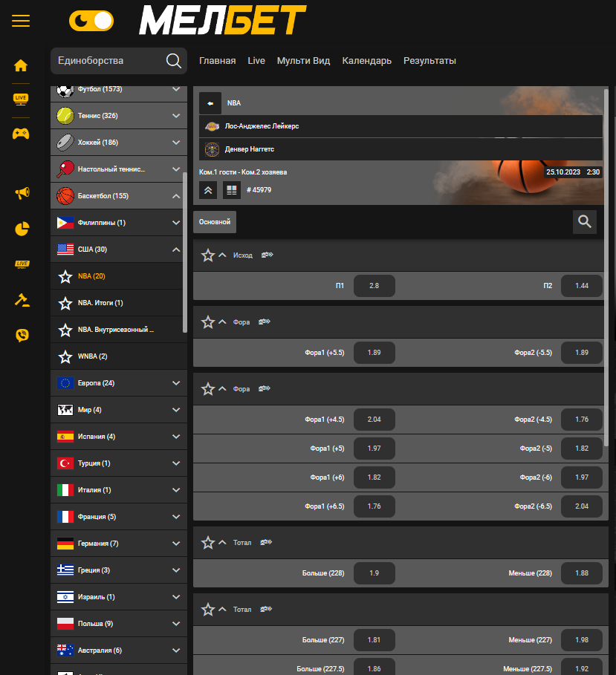Viewport: 616px width, 675px height.
Task: Collapse the Исход market chevron
Action: (x=222, y=255)
